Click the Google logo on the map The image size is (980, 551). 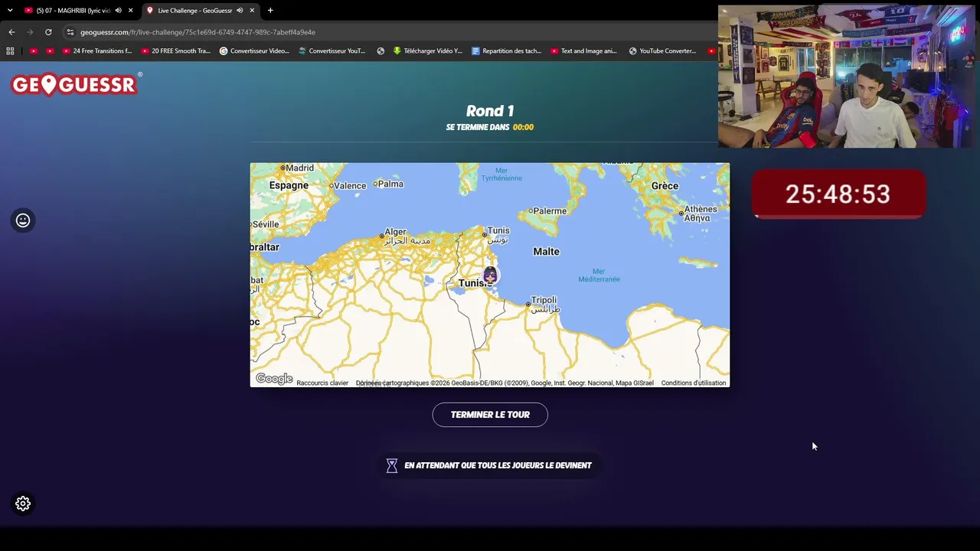pyautogui.click(x=274, y=379)
